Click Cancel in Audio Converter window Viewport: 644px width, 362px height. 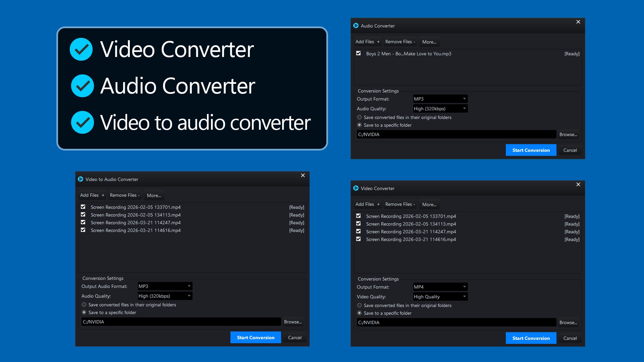pos(570,150)
